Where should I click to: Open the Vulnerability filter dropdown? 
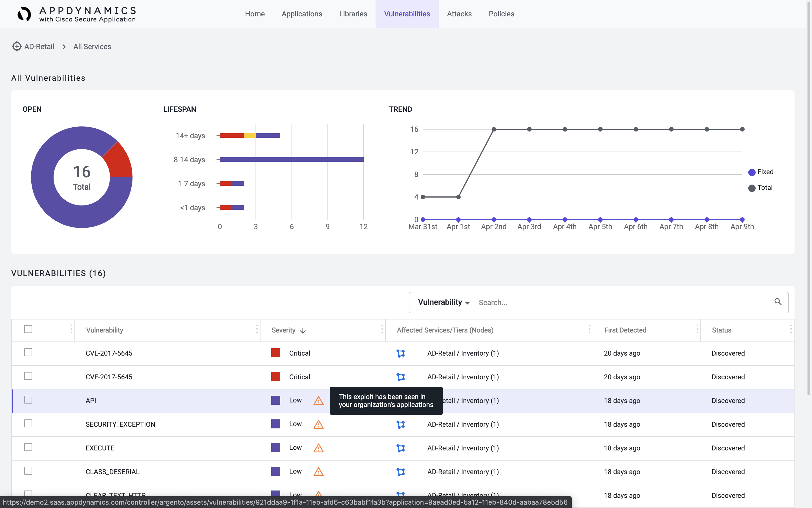click(x=443, y=302)
